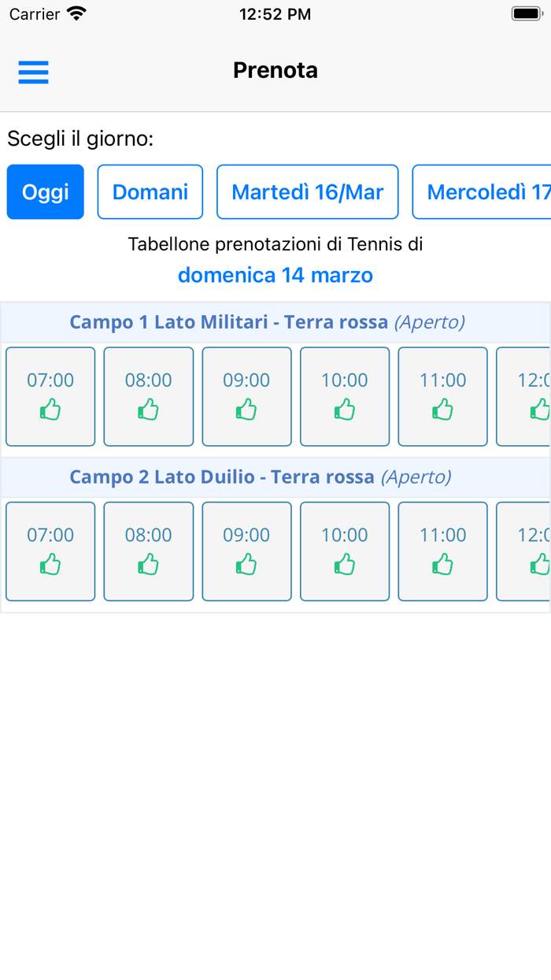Tap the thumbs-up on Campo 1 at 11:00
This screenshot has height=980, width=551.
[442, 410]
